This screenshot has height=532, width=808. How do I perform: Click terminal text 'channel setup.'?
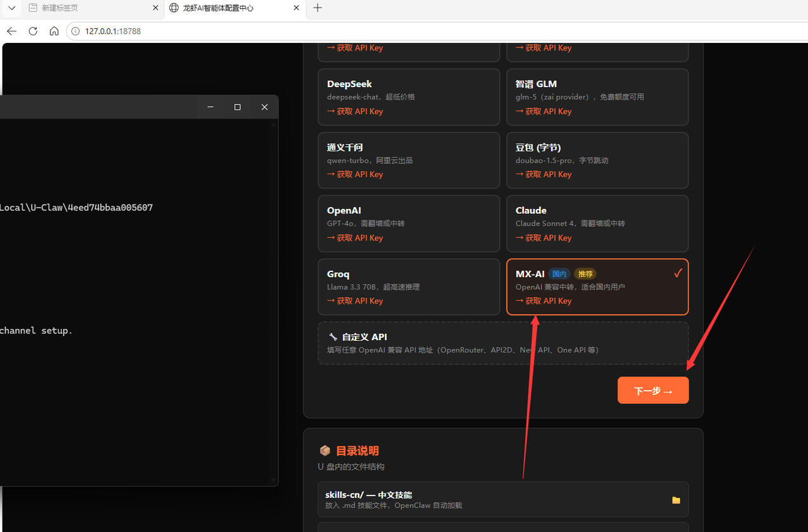37,331
